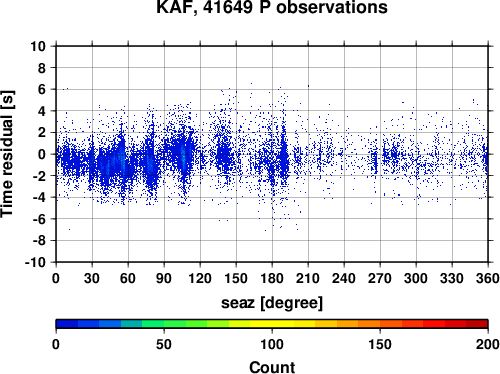
Task: Select the dark blue start of colorbar
Action: tap(67, 324)
